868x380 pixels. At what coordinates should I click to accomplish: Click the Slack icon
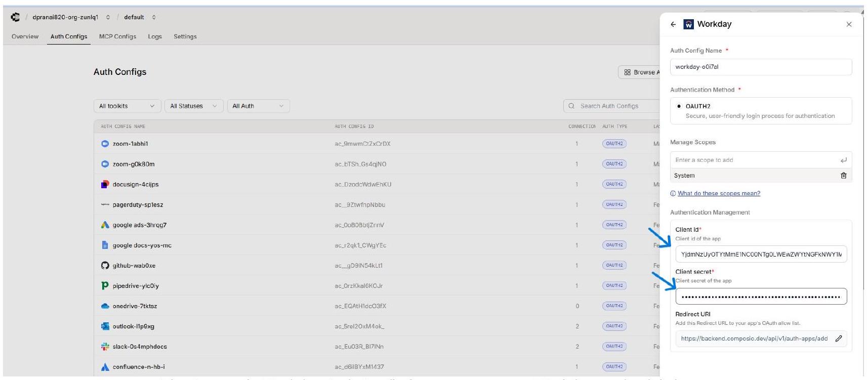pyautogui.click(x=105, y=347)
